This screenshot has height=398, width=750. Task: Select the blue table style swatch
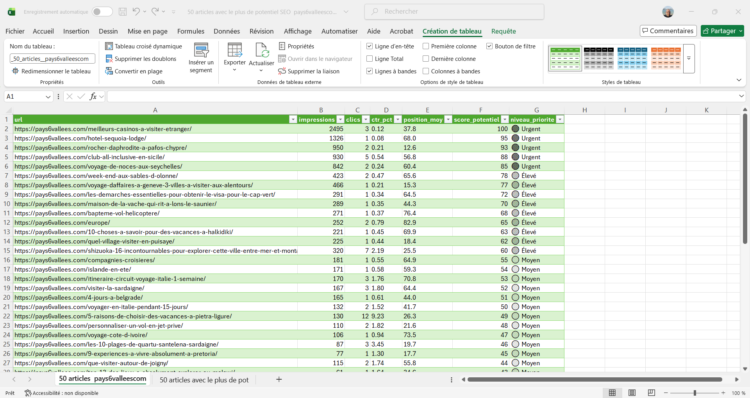coord(632,58)
